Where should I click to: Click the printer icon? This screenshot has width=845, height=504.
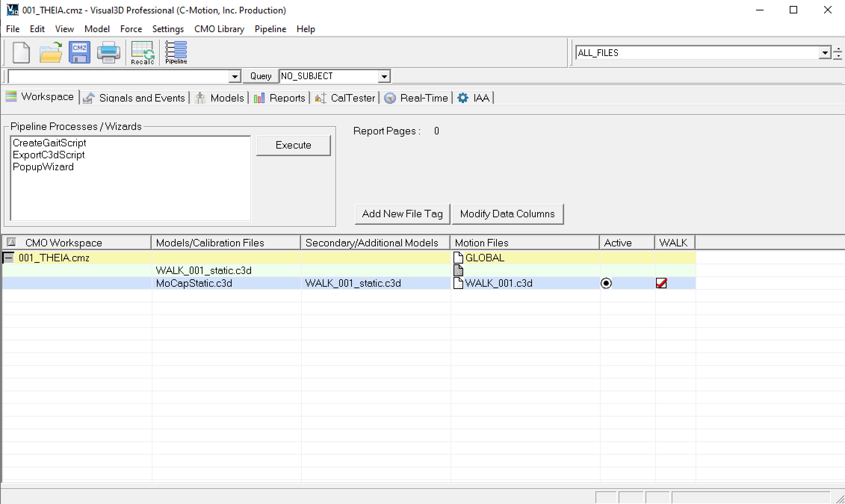108,52
